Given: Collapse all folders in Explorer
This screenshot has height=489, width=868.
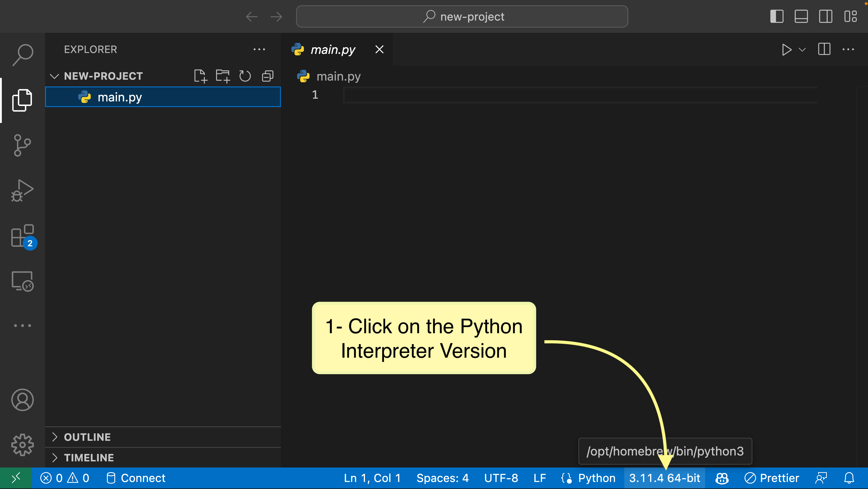Looking at the screenshot, I should tap(268, 76).
